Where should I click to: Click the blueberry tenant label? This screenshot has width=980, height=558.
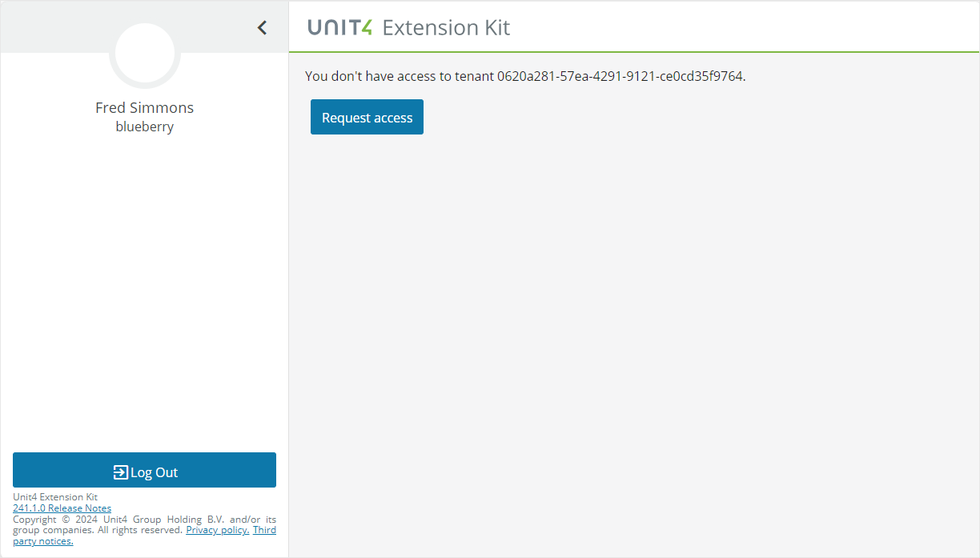click(144, 126)
